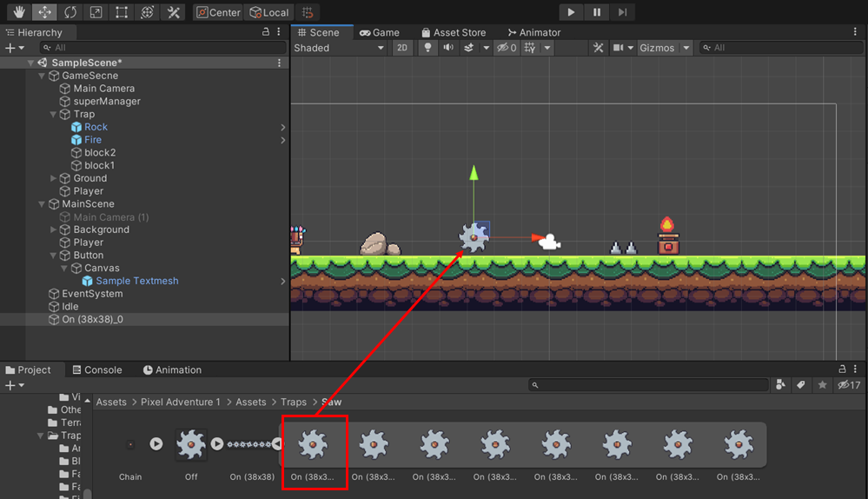Click the Hierarchy search field
The image size is (868, 499).
pyautogui.click(x=163, y=48)
